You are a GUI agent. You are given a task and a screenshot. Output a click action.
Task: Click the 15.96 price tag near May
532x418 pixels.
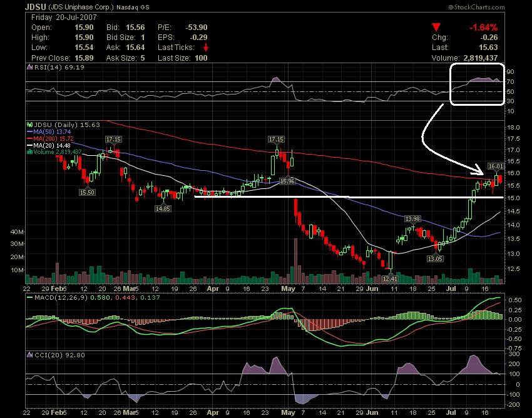[x=287, y=181]
